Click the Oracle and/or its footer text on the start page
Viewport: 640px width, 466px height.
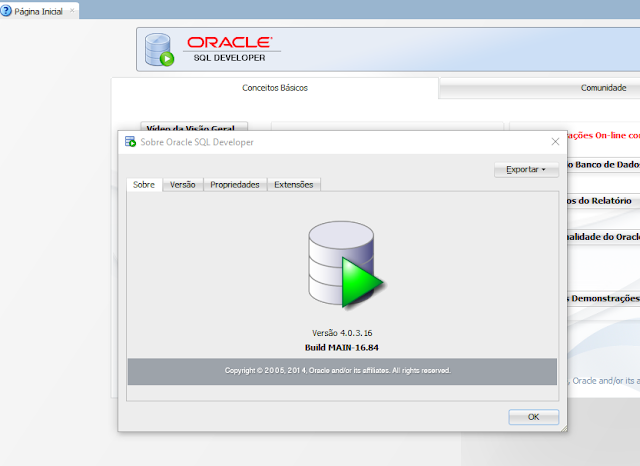tap(606, 381)
